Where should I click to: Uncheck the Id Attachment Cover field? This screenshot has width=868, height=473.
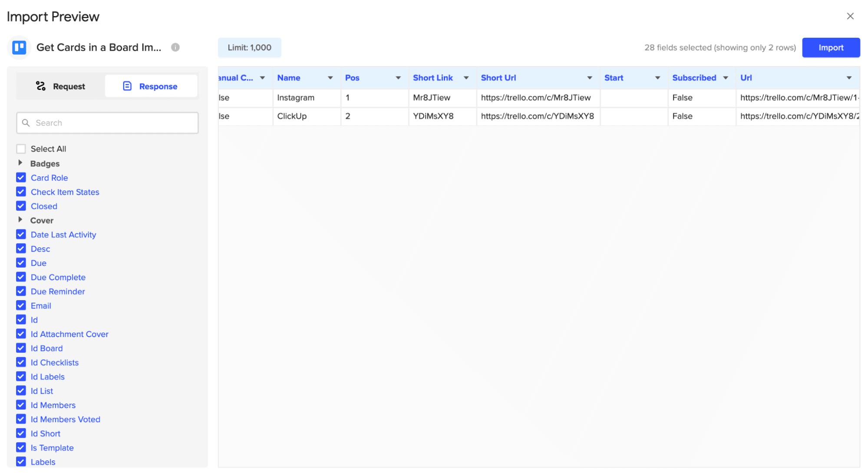[21, 334]
